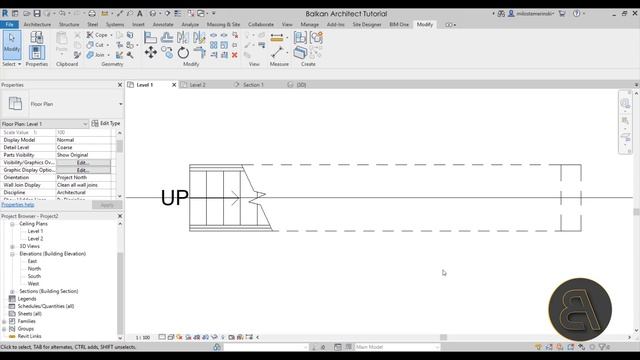Click the Mirror - Pick Axis tool
Viewport: 640px width, 360px height.
pyautogui.click(x=183, y=38)
